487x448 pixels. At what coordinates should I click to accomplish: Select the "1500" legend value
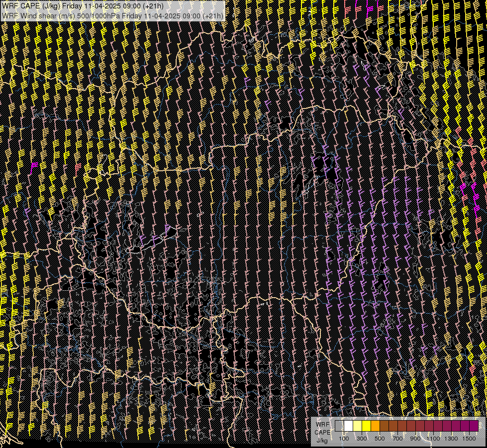[x=469, y=439]
